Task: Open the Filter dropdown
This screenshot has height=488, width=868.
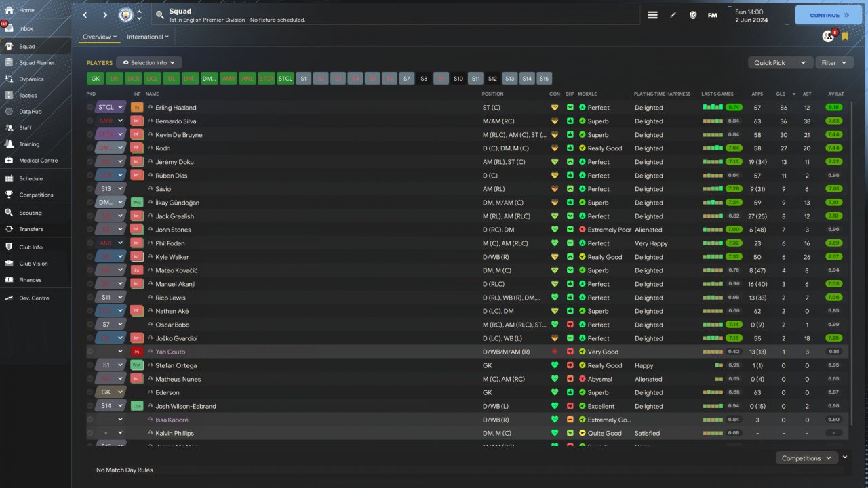Action: click(833, 62)
